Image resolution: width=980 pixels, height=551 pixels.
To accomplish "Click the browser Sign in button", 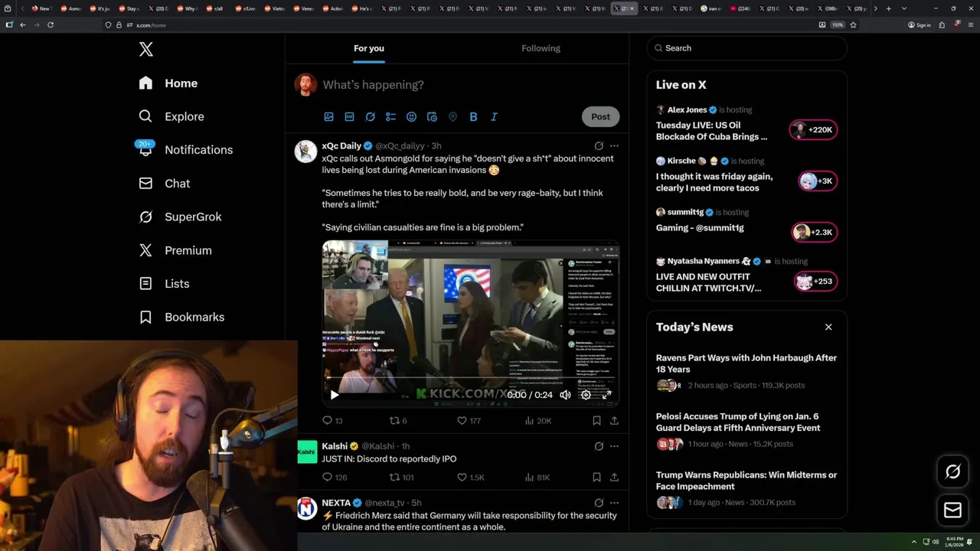I will tap(920, 24).
